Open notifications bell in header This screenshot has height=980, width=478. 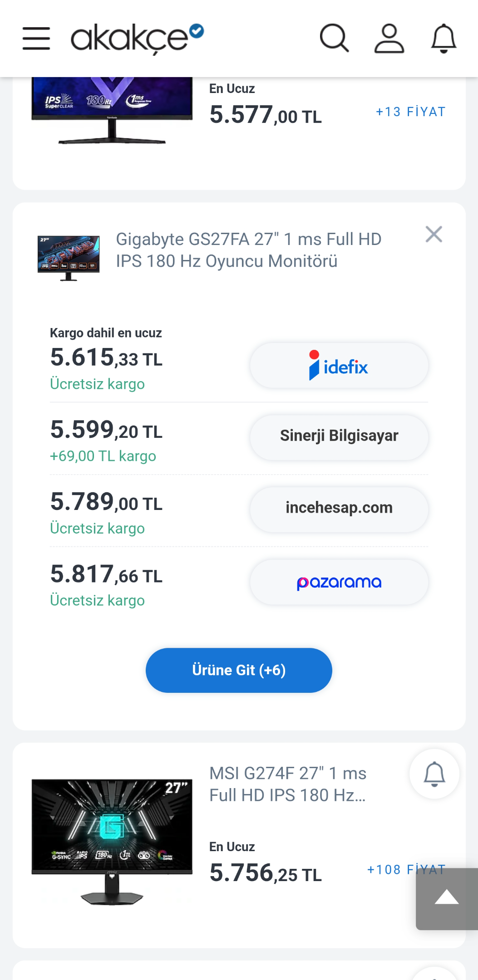(x=444, y=39)
